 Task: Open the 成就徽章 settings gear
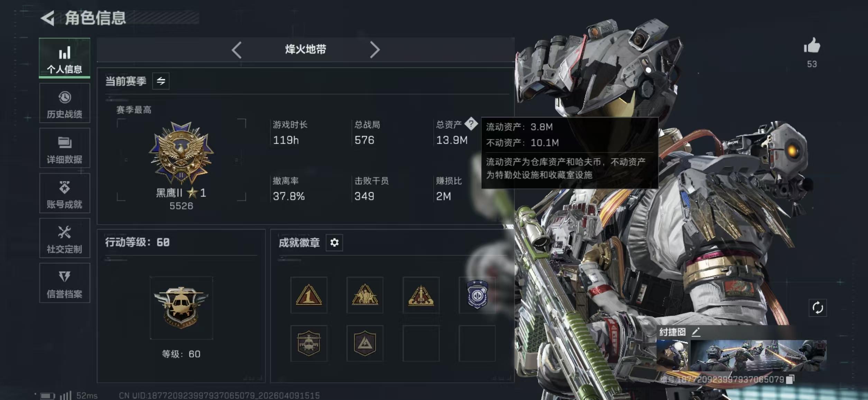point(334,243)
